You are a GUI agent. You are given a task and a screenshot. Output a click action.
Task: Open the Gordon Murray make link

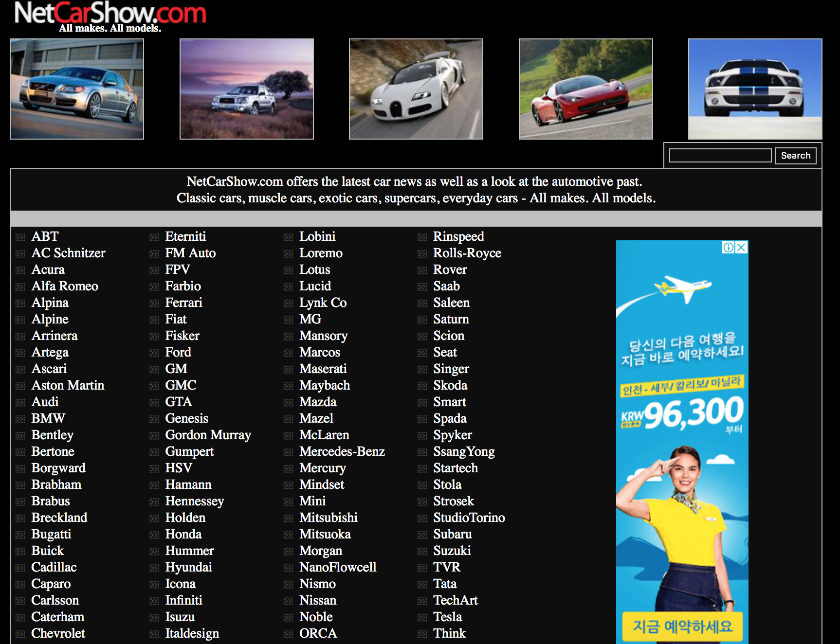pyautogui.click(x=208, y=435)
